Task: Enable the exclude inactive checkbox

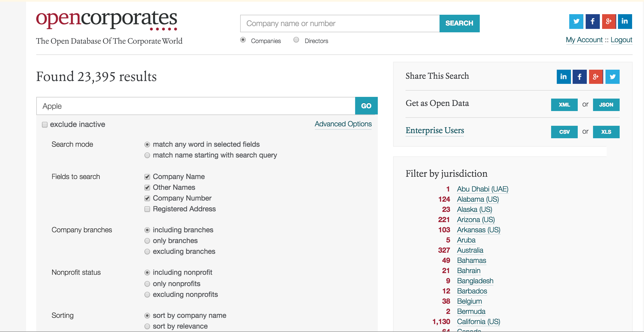Action: (45, 125)
